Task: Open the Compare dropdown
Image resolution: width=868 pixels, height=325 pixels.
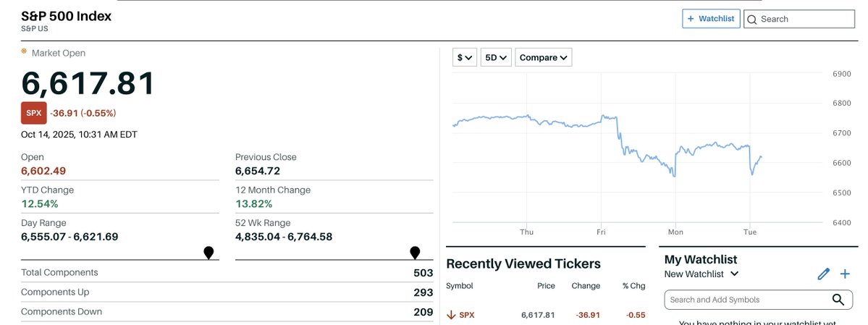Action: 544,58
